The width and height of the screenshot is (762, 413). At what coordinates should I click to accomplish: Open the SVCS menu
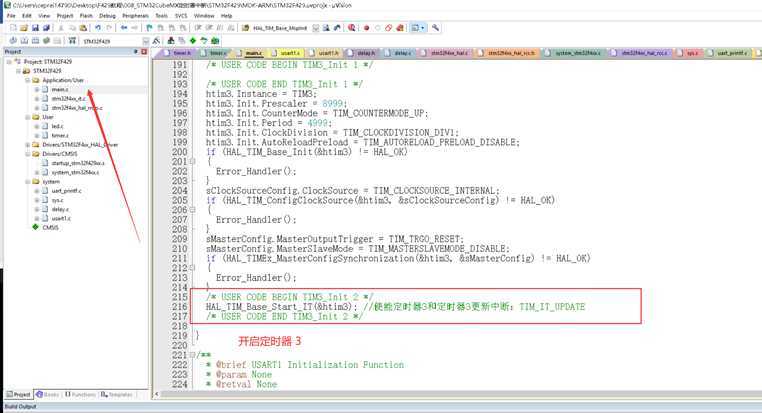(181, 16)
